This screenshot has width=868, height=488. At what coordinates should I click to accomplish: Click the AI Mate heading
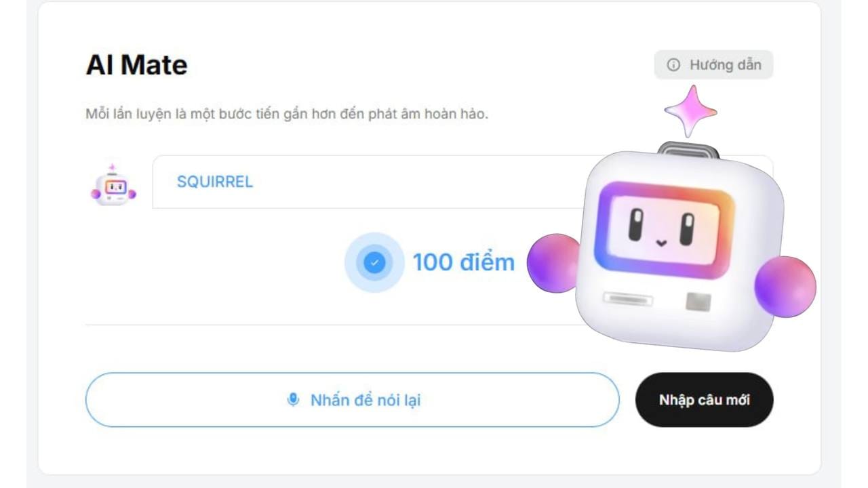[136, 65]
